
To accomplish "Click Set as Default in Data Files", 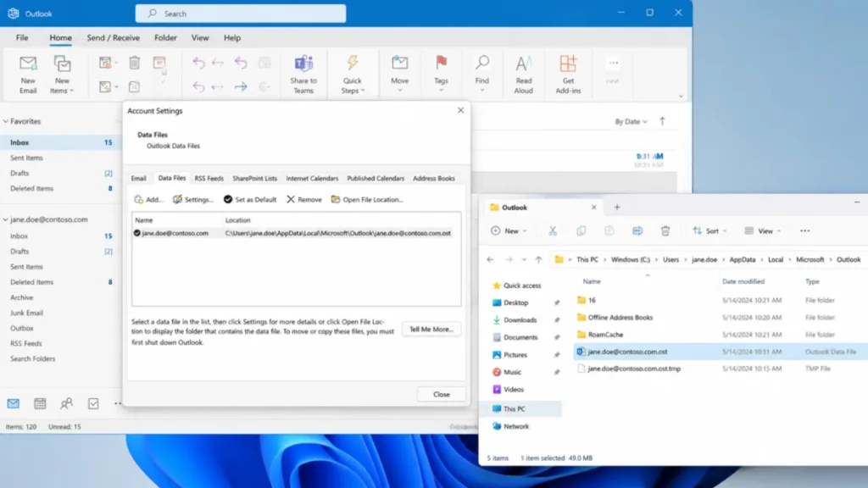I will point(250,199).
